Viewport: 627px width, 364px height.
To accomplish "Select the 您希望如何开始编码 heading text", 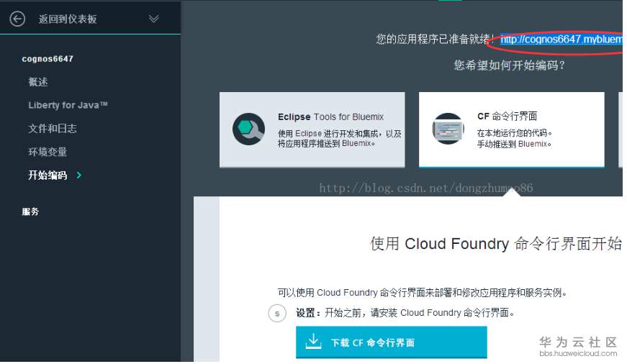I will (509, 65).
